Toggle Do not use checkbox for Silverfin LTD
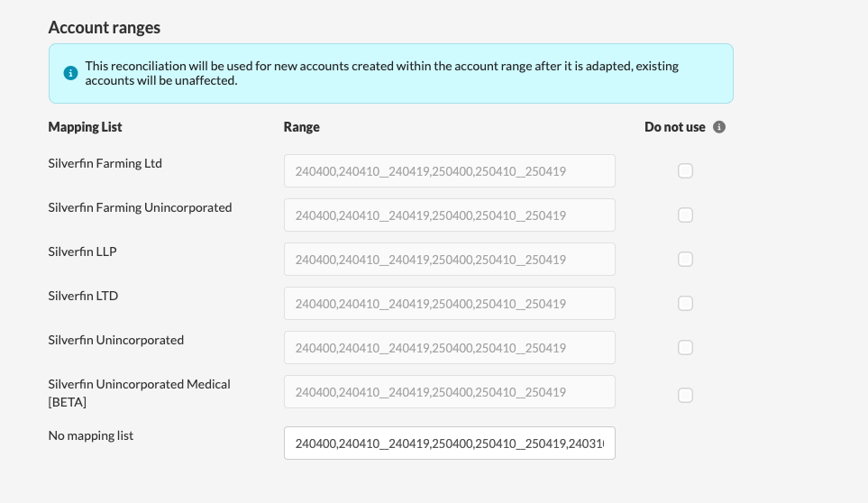The width and height of the screenshot is (868, 503). (685, 303)
